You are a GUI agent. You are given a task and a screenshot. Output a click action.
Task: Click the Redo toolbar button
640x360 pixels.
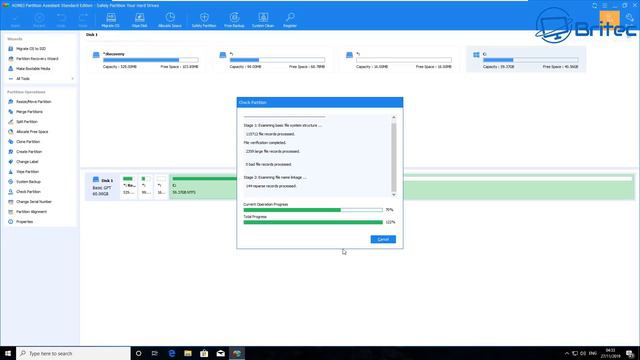[x=83, y=20]
